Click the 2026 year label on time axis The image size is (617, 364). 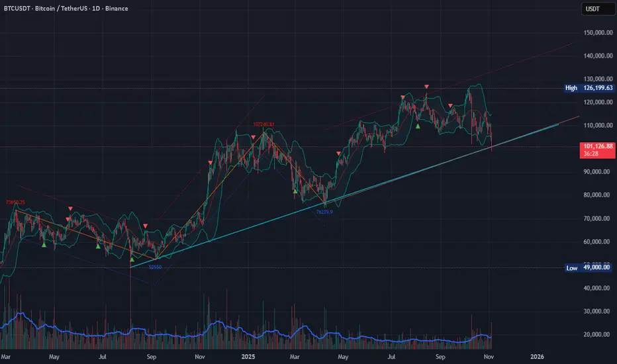click(x=537, y=357)
